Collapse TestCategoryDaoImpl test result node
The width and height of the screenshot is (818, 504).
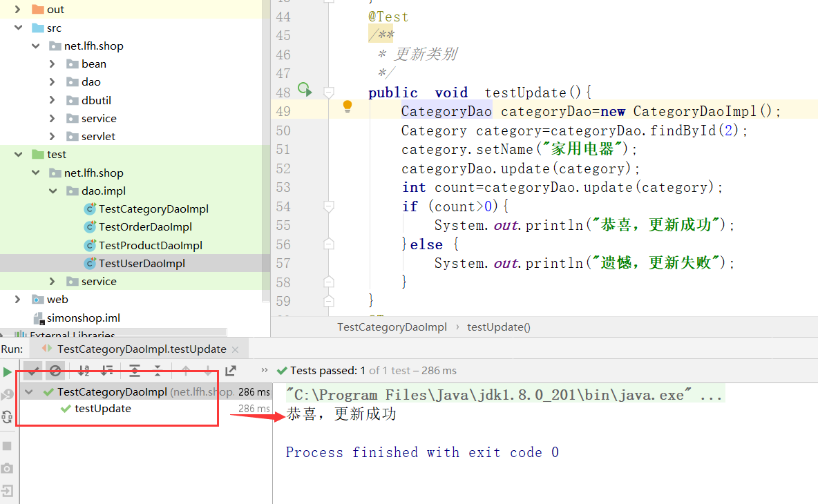click(x=29, y=392)
